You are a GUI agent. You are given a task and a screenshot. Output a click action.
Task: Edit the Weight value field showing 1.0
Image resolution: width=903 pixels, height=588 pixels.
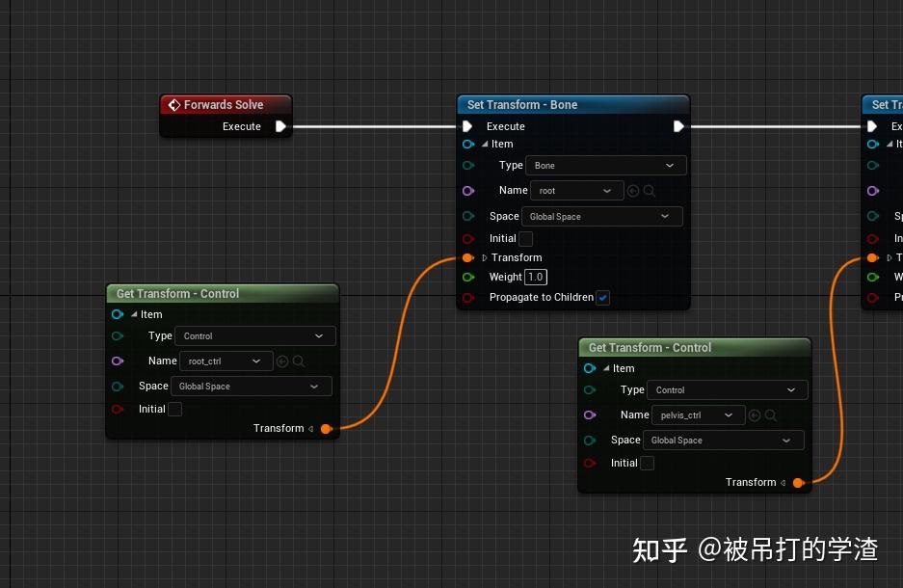click(535, 277)
